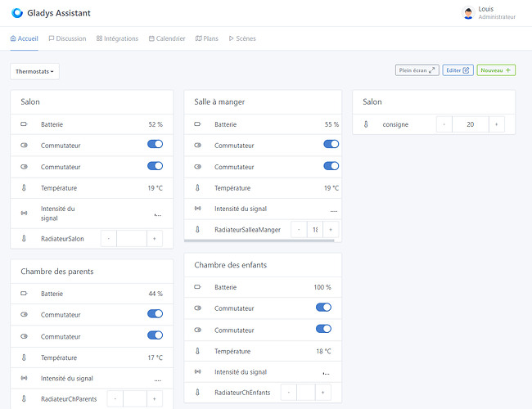The height and width of the screenshot is (409, 532).
Task: Click the Editer button
Action: click(458, 70)
